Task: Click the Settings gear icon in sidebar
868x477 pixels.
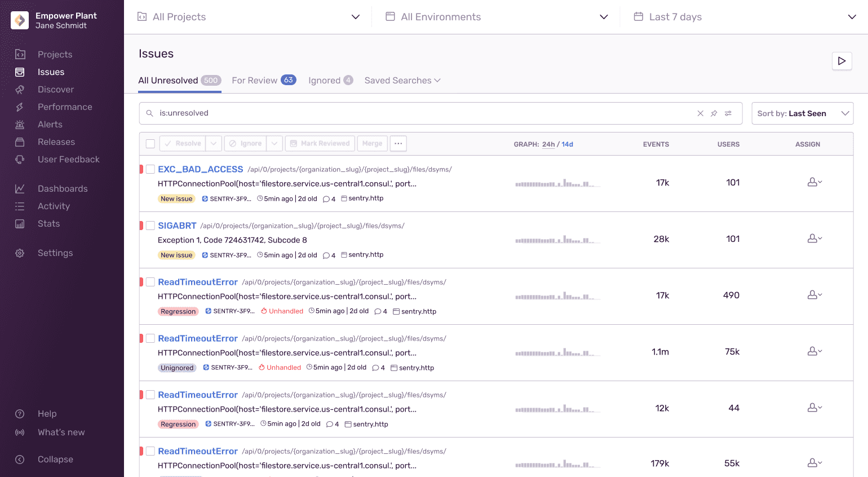Action: (20, 253)
